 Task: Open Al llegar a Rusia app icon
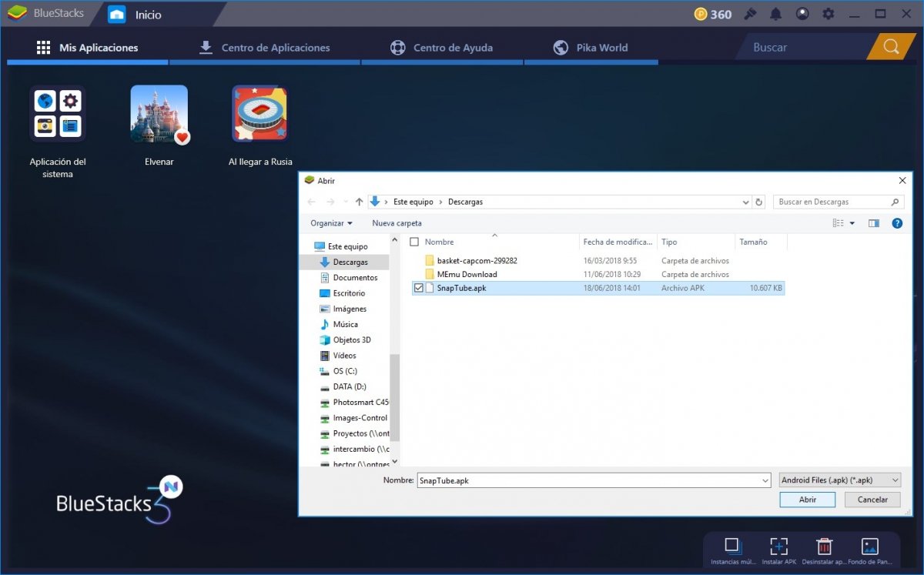pyautogui.click(x=260, y=114)
